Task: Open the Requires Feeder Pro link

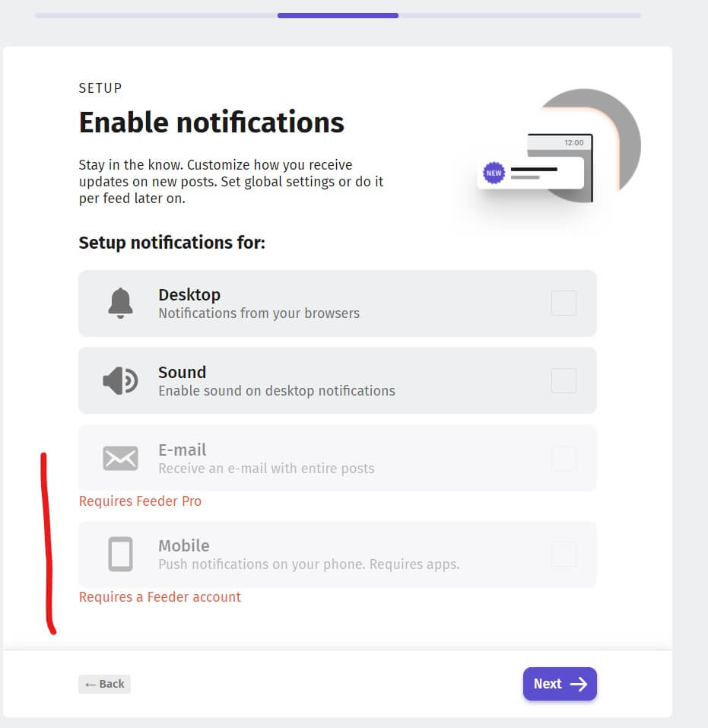Action: [140, 501]
